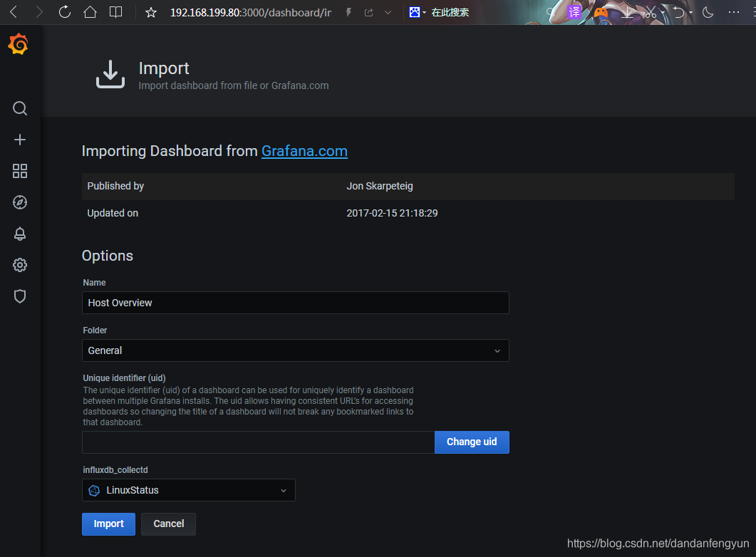
Task: Click the lightning speed mode icon
Action: (x=348, y=13)
